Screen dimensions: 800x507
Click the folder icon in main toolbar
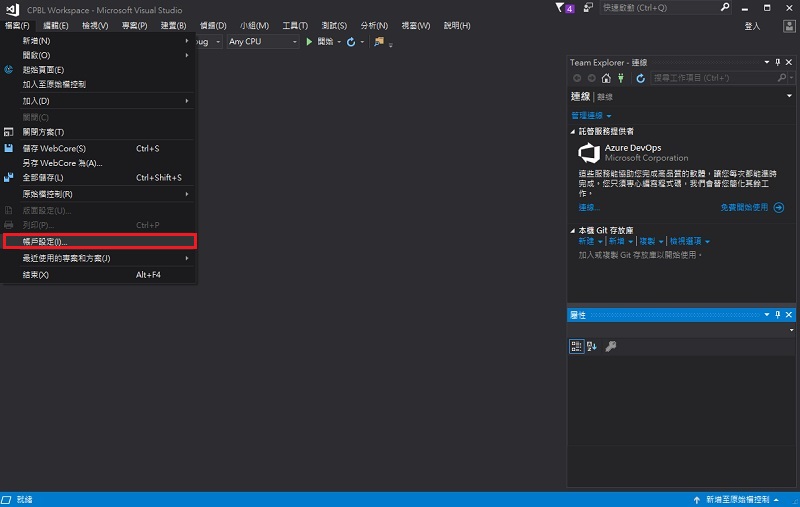pos(379,42)
